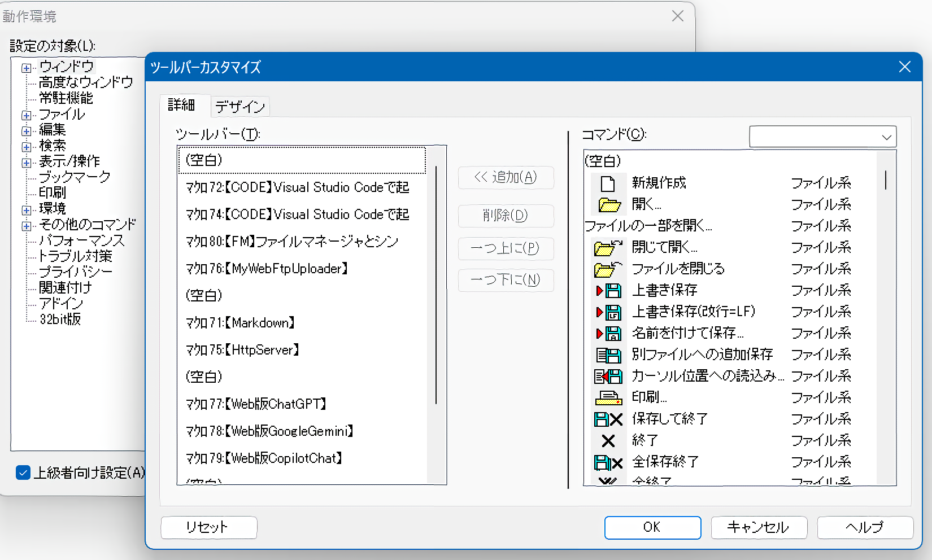
Task: Expand the ファイル tree node
Action: tap(26, 115)
